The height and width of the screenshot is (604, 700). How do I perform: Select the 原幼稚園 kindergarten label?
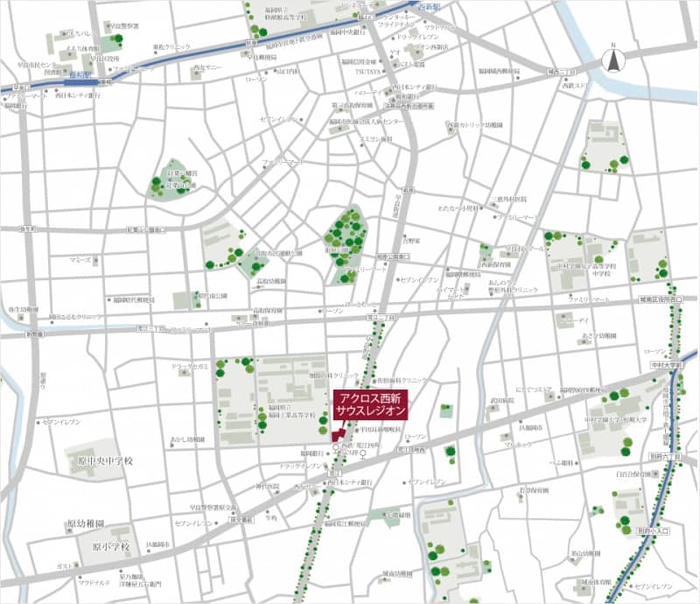click(86, 523)
